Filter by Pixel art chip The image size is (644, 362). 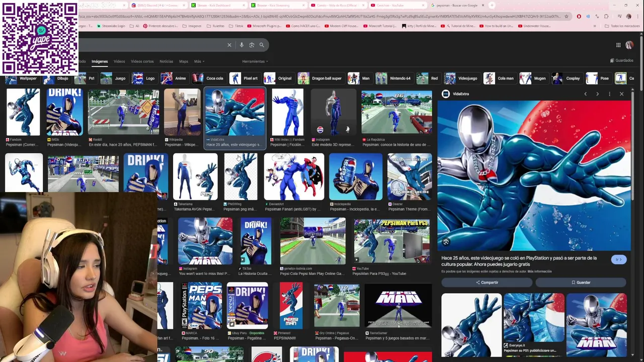[x=244, y=78]
